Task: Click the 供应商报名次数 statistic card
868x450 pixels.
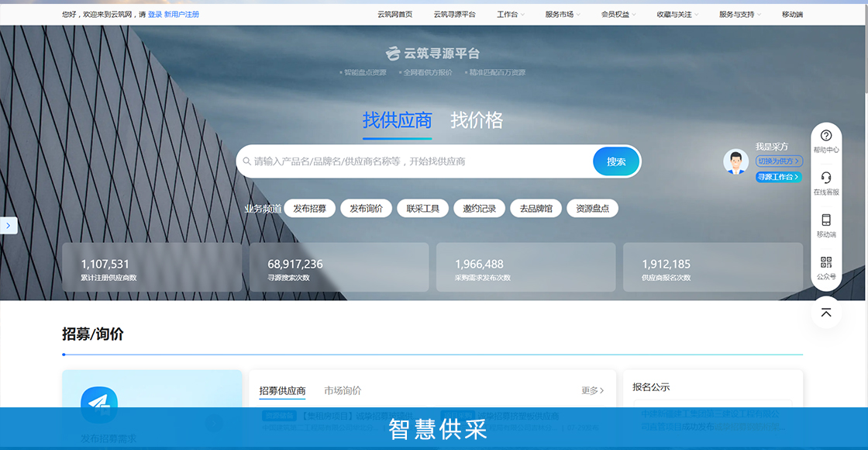Action: point(713,267)
